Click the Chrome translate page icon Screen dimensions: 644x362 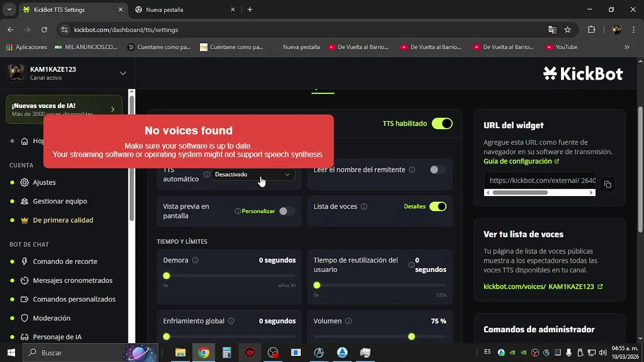point(552,30)
